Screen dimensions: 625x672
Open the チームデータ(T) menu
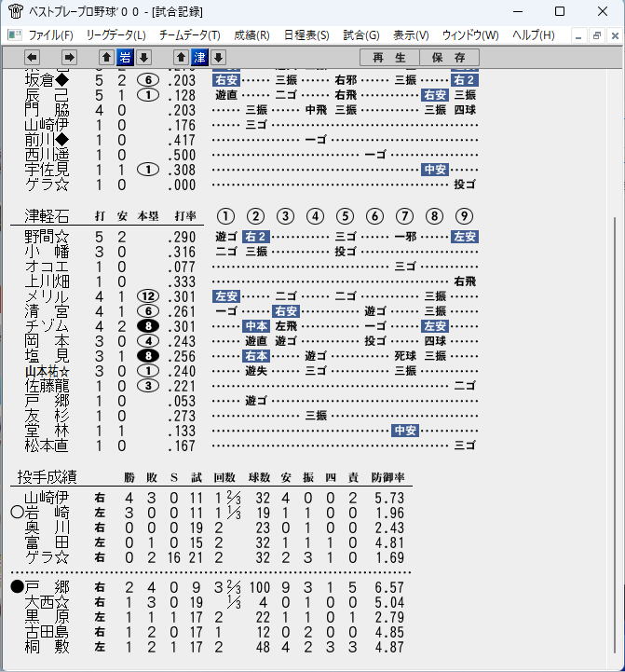pyautogui.click(x=189, y=35)
